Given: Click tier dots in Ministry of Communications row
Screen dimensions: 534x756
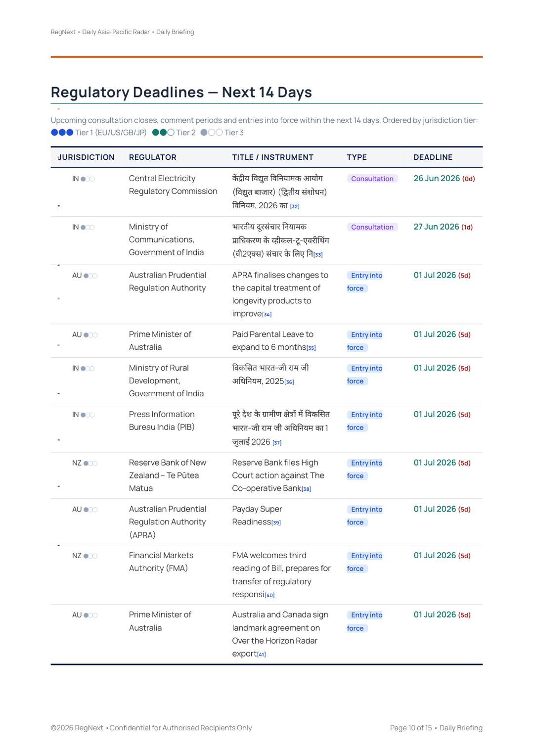Looking at the screenshot, I should click(88, 228).
